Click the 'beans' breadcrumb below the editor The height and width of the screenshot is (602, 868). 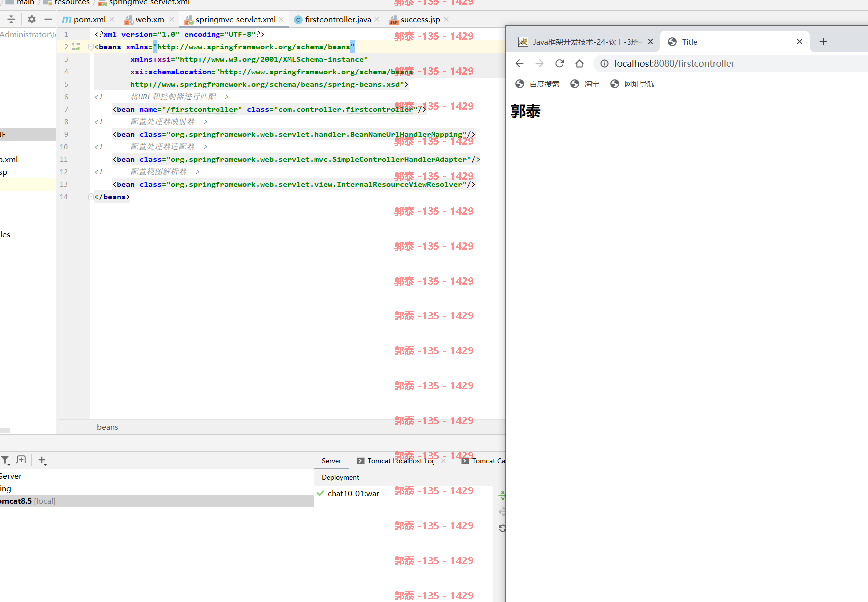point(107,427)
